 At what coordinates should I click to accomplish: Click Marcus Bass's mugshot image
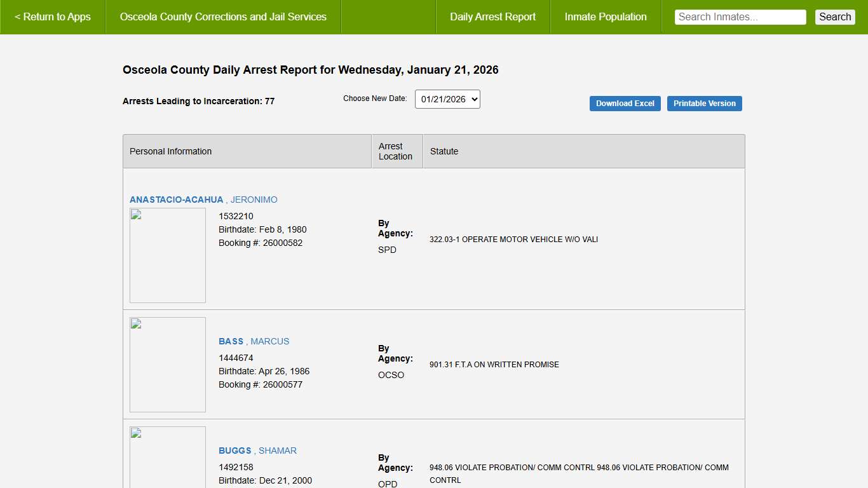pyautogui.click(x=168, y=365)
